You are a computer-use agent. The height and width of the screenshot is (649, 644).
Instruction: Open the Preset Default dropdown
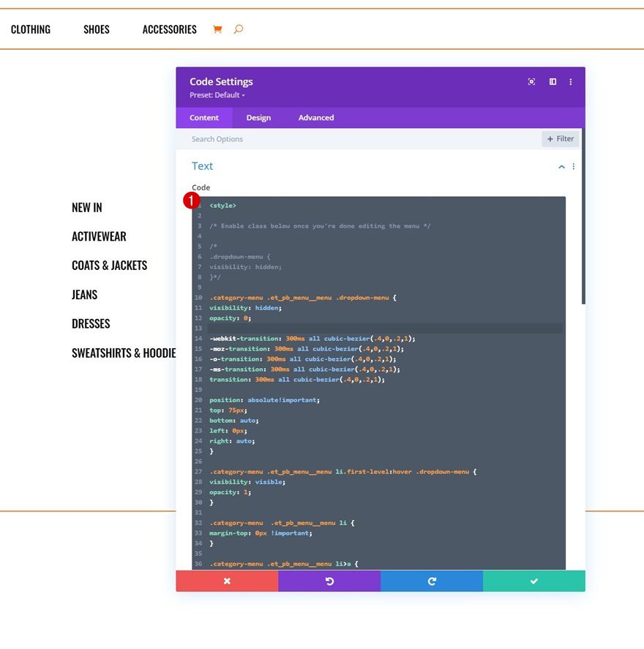coord(217,94)
